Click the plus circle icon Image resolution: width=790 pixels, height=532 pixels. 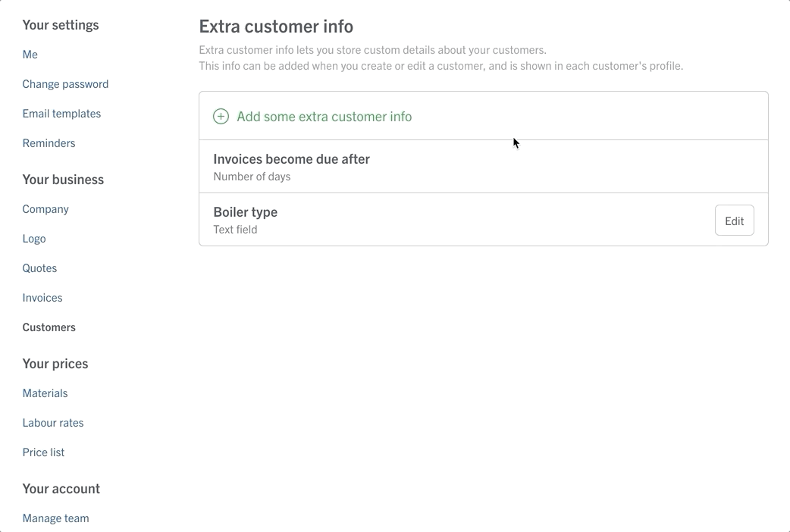221,117
